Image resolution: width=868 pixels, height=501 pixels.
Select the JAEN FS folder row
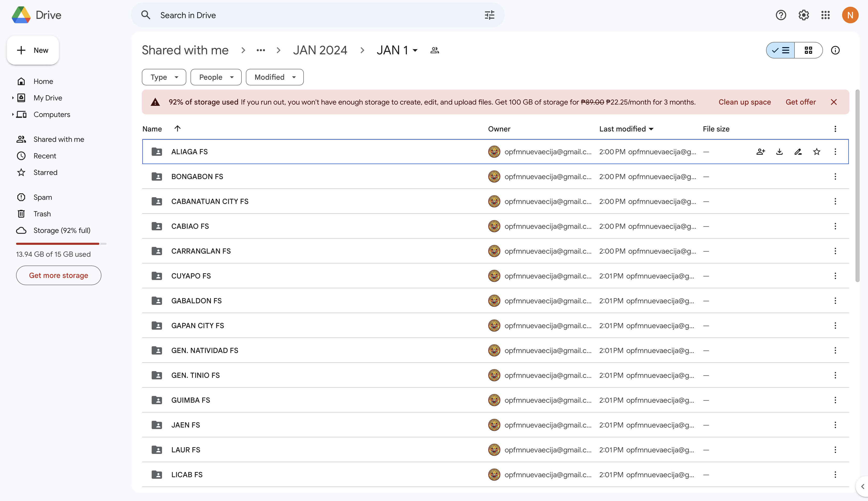[495, 425]
